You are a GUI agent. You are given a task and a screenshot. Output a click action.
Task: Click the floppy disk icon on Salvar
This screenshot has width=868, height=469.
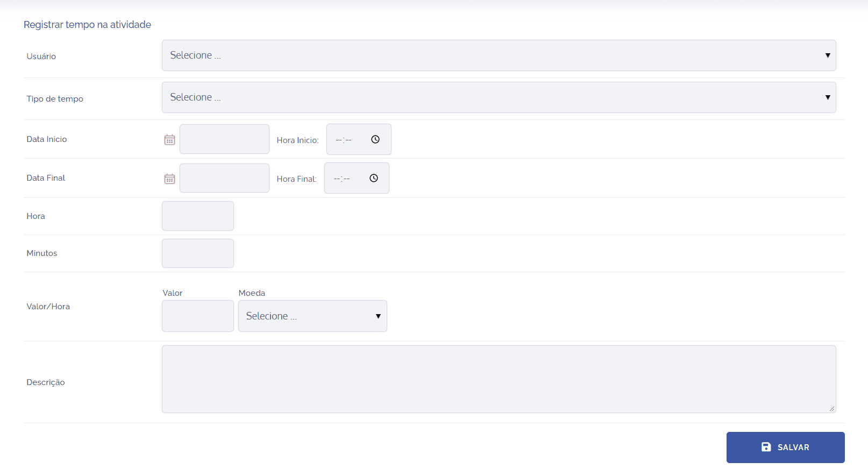[x=766, y=447]
